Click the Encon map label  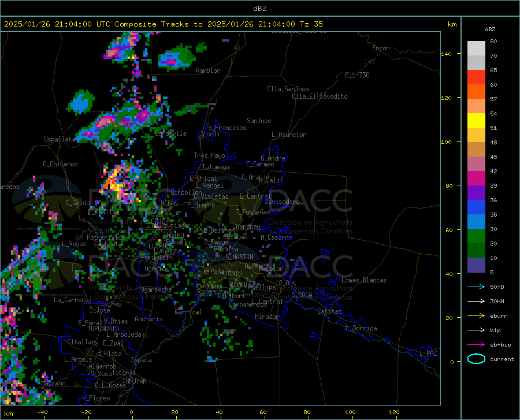pos(381,48)
